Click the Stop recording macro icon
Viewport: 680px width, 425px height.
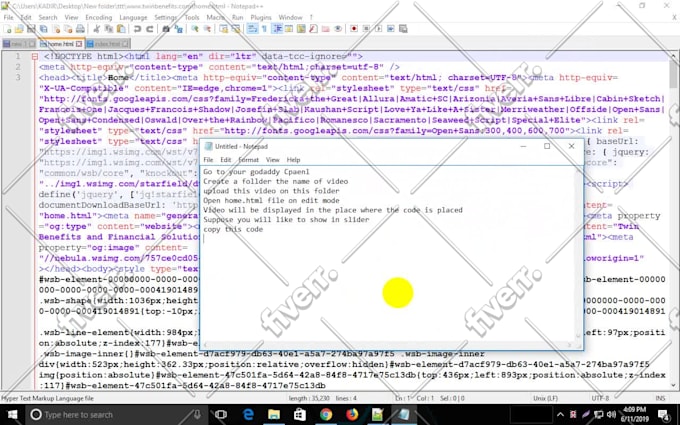[366, 29]
